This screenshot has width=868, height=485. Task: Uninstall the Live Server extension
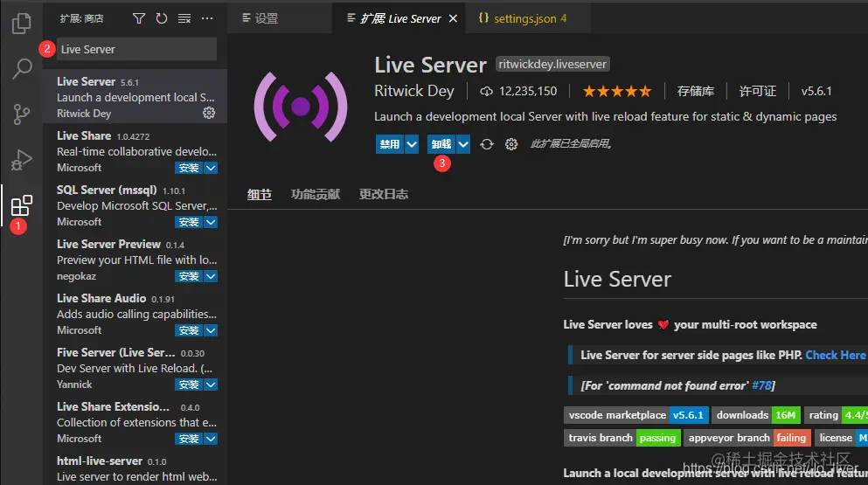click(x=441, y=144)
